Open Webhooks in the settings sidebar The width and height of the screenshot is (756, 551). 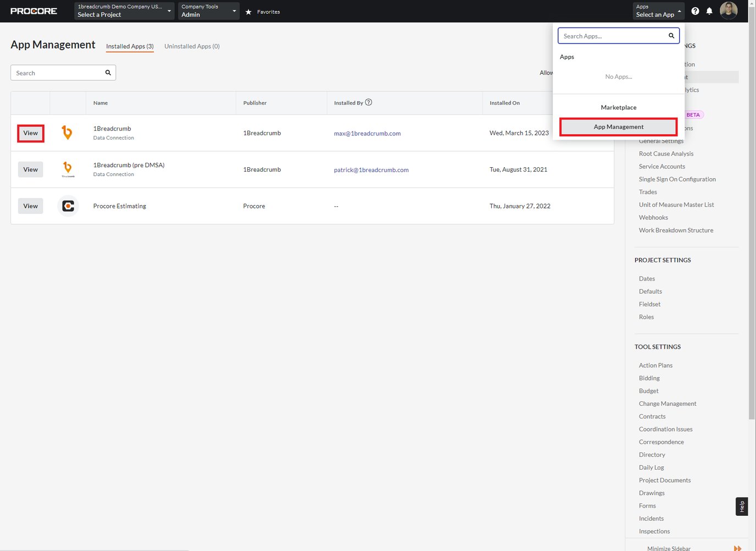point(653,217)
